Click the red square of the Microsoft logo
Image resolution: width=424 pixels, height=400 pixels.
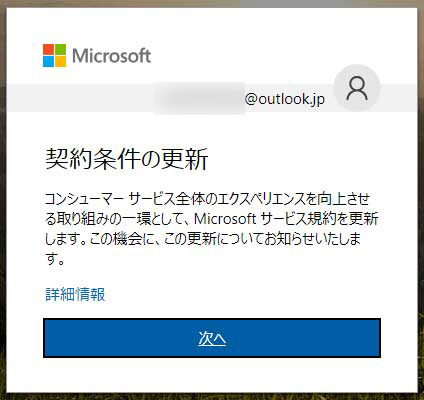coord(48,49)
